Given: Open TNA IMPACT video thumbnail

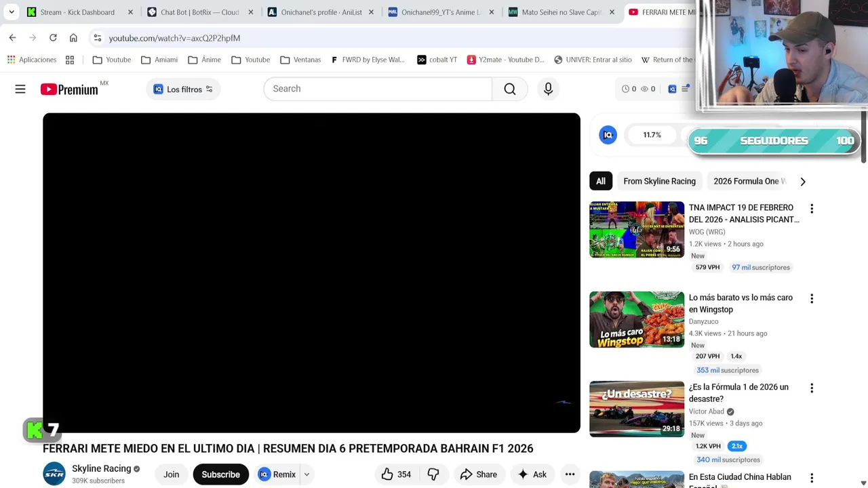Looking at the screenshot, I should (x=637, y=229).
